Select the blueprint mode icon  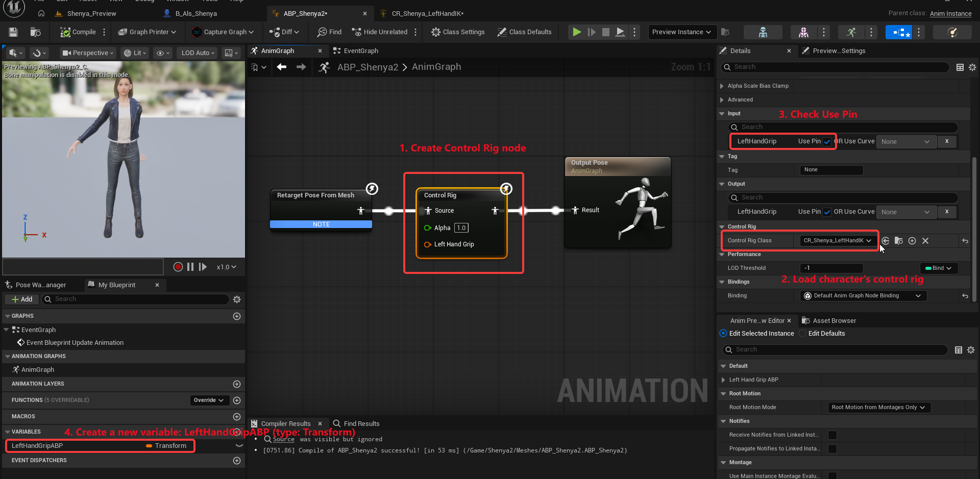pos(898,32)
